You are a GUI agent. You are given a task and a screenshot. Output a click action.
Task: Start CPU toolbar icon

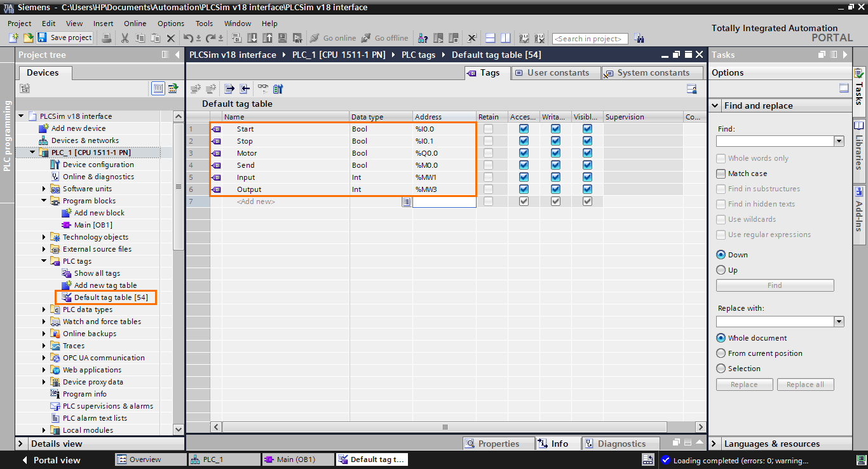438,38
